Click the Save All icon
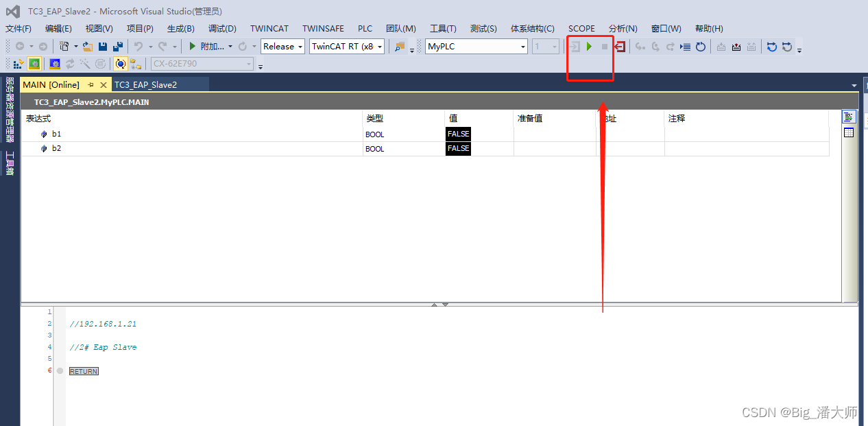This screenshot has height=426, width=868. click(x=118, y=47)
